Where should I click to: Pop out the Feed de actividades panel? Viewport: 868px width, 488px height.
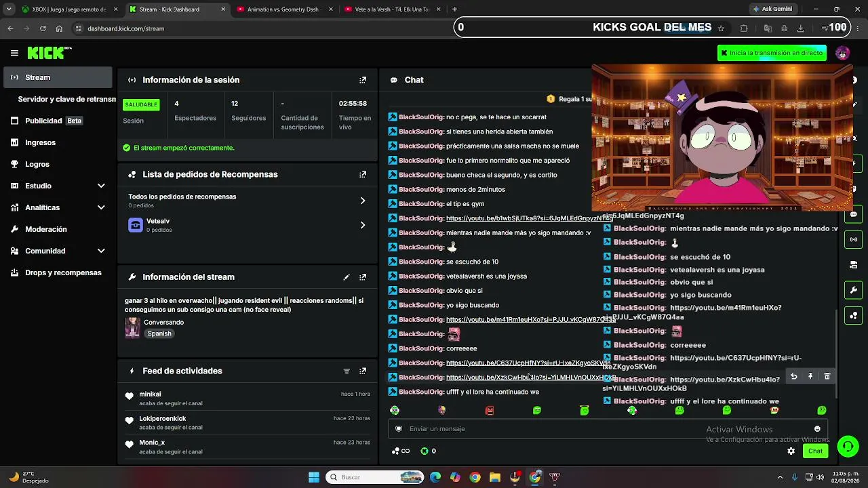(x=363, y=371)
